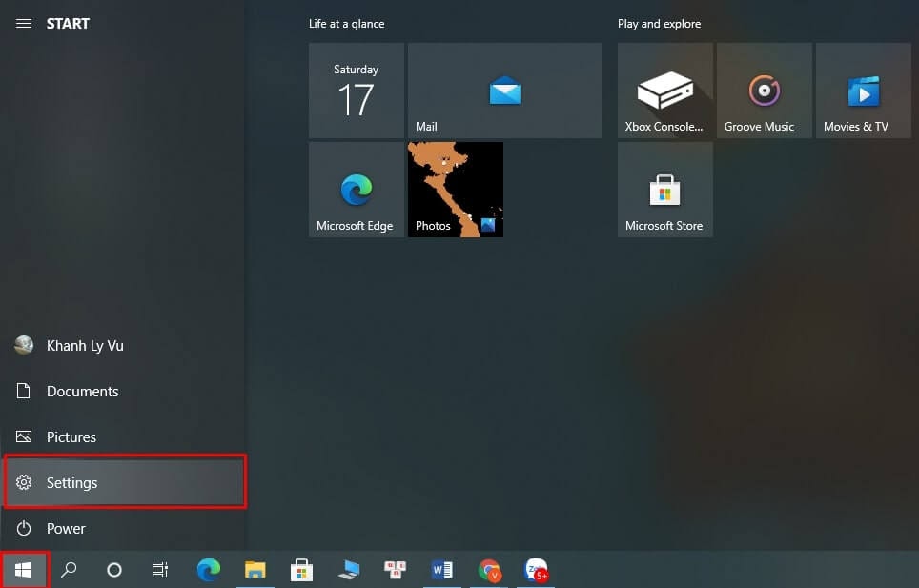Open the Xbox Console Companion tile
Image resolution: width=919 pixels, height=588 pixels.
[x=665, y=91]
